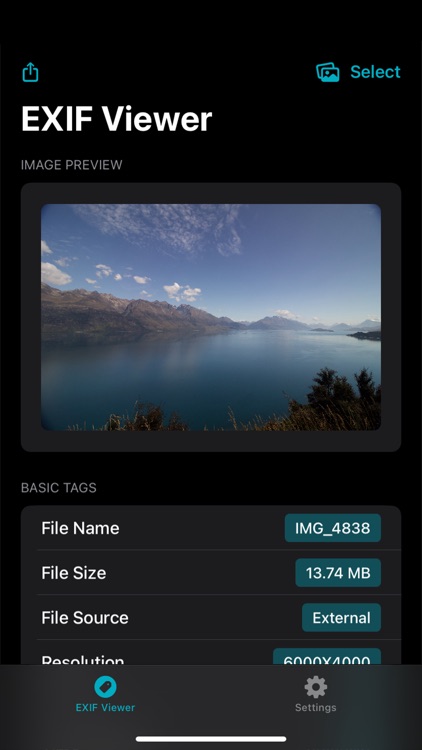Select the Resolution row label

coord(83,660)
